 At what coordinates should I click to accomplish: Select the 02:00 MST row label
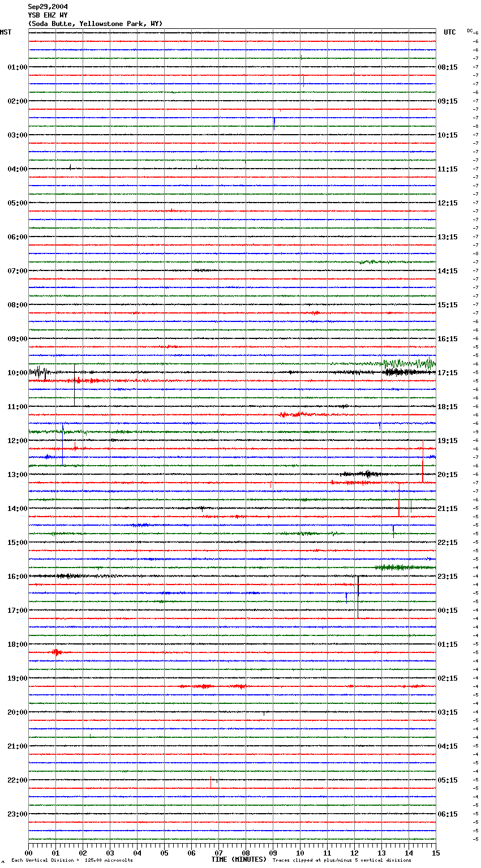[x=18, y=101]
